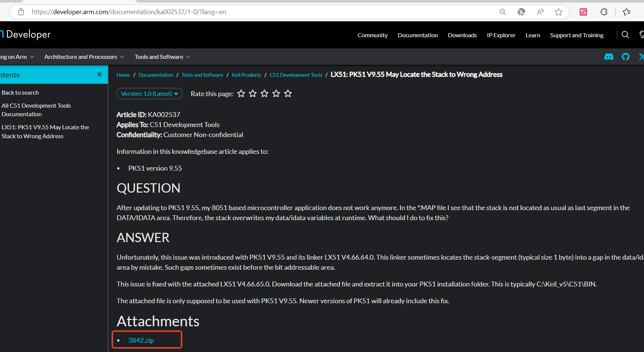644x352 pixels.
Task: Click the ANSWER heading
Action: coord(143,238)
